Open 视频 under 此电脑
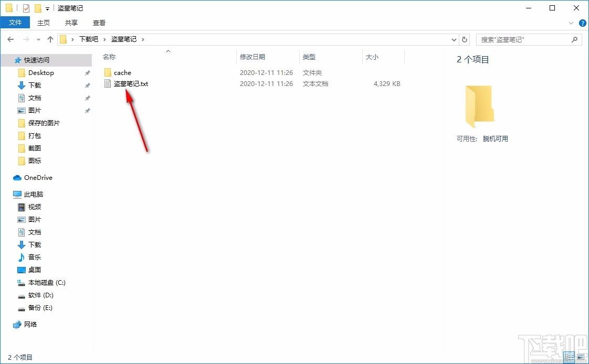 point(35,207)
